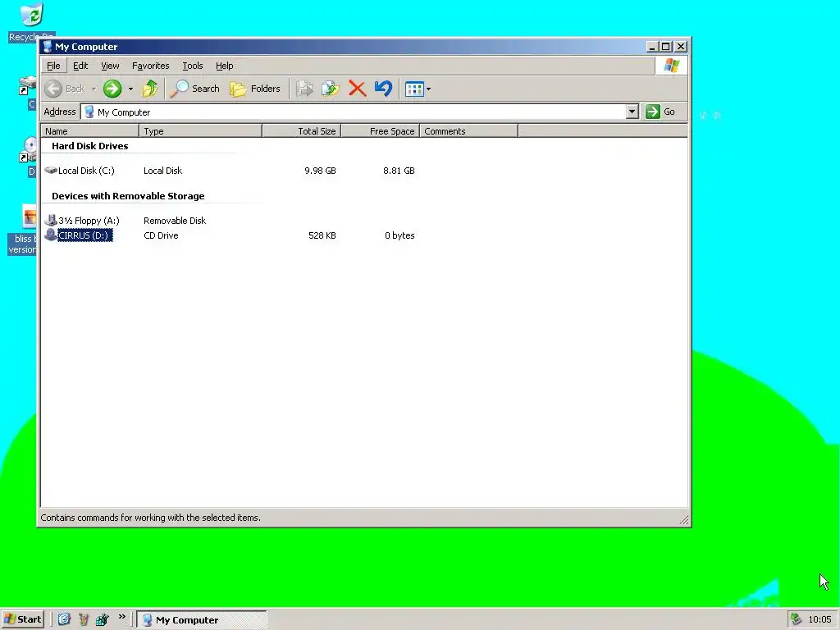The width and height of the screenshot is (840, 630).
Task: Click the green Forward arrow icon
Action: click(x=112, y=89)
